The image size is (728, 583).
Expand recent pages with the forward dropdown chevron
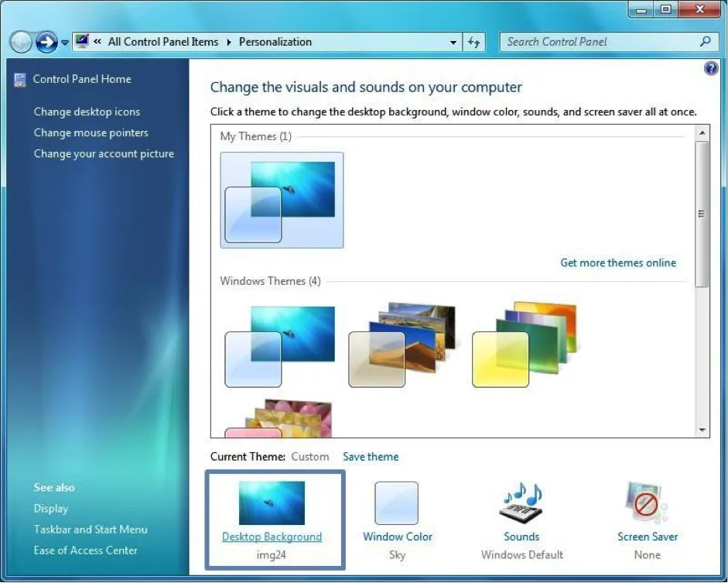point(63,42)
